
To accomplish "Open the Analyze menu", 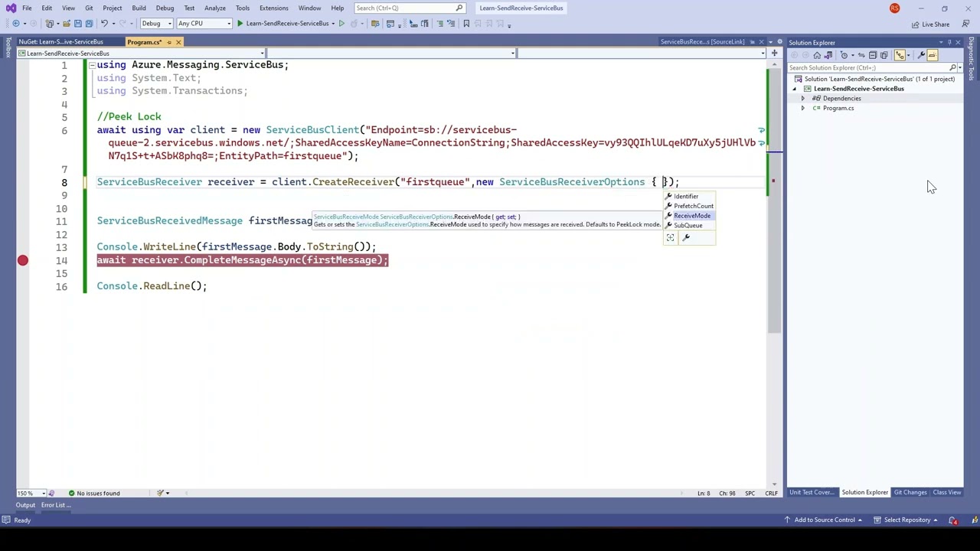I will tap(214, 8).
